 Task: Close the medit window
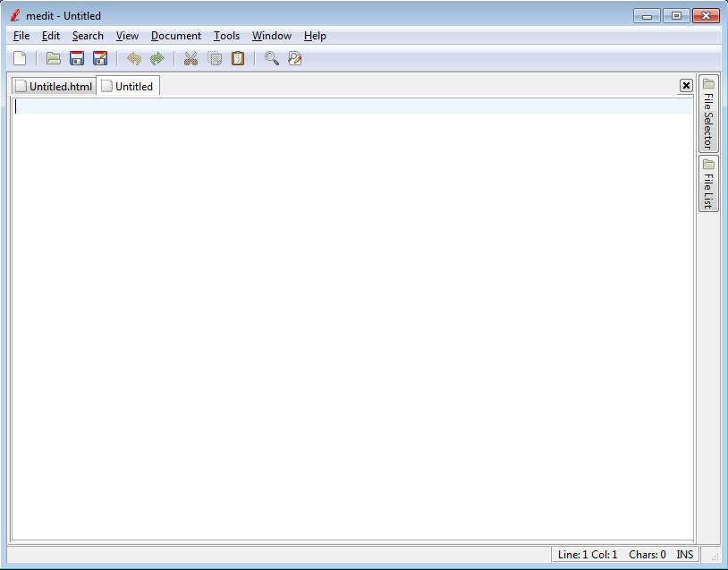click(706, 16)
